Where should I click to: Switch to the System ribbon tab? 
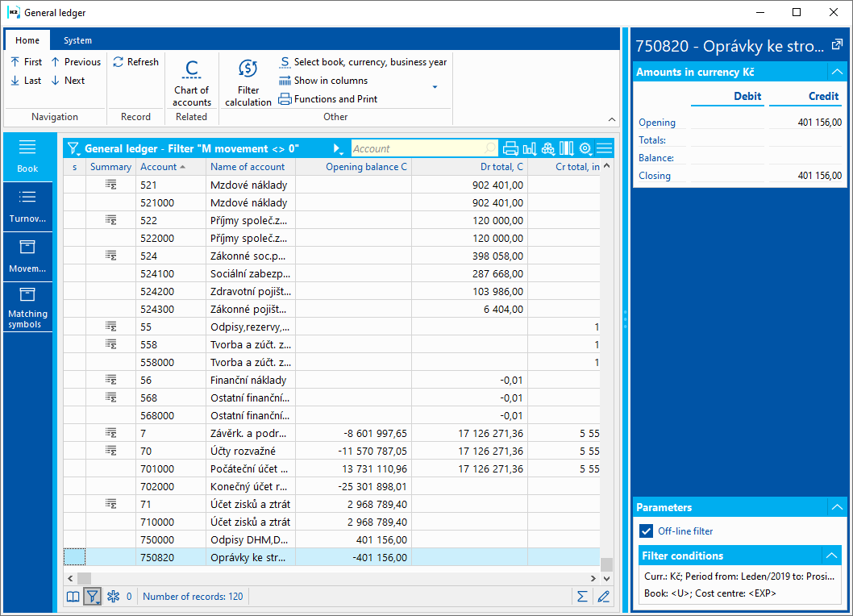[x=77, y=40]
